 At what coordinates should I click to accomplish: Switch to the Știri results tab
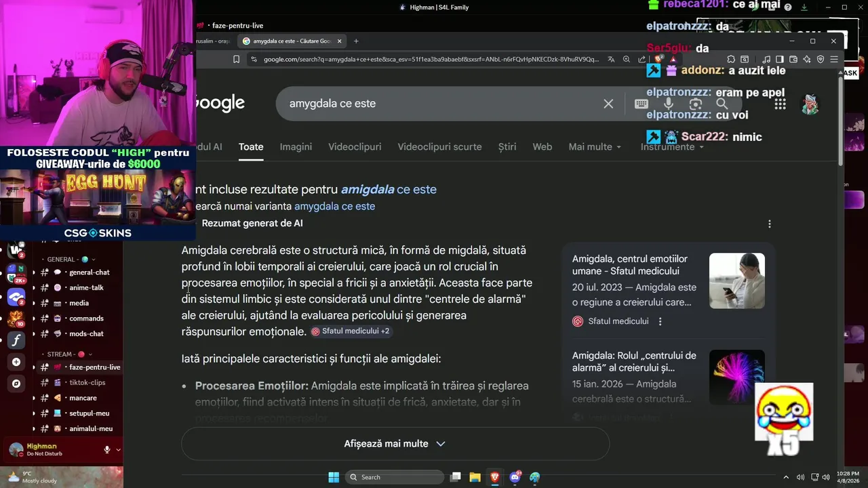tap(507, 146)
